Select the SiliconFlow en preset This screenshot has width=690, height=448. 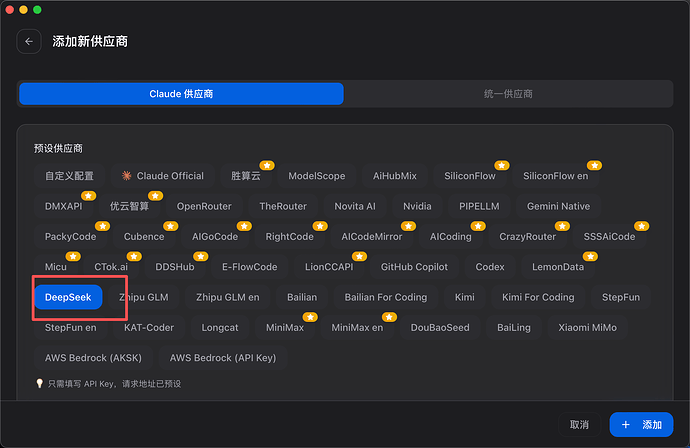point(555,176)
